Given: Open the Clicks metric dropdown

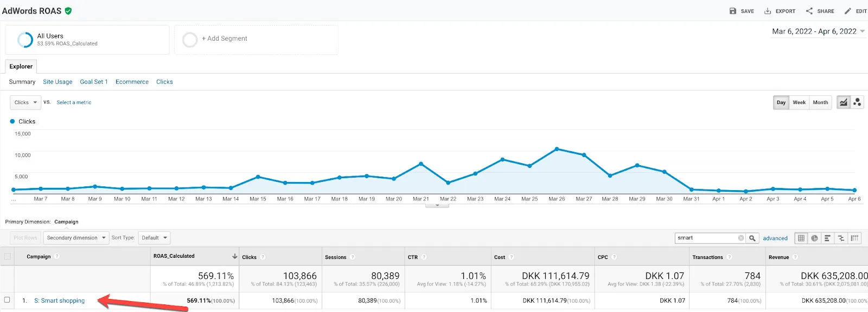Looking at the screenshot, I should point(26,102).
